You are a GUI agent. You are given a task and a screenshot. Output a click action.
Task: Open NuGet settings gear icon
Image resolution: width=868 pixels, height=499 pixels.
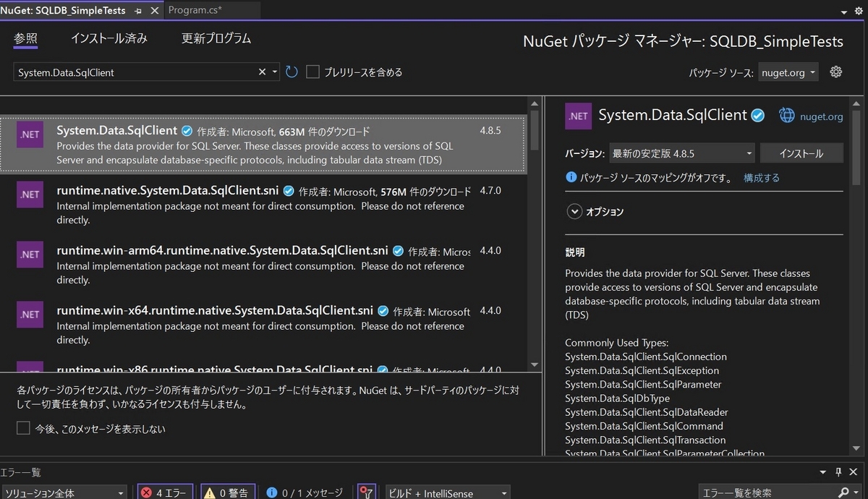click(836, 72)
